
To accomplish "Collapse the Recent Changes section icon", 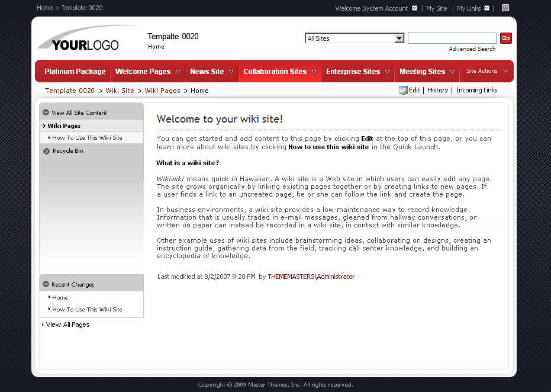I will [x=46, y=283].
